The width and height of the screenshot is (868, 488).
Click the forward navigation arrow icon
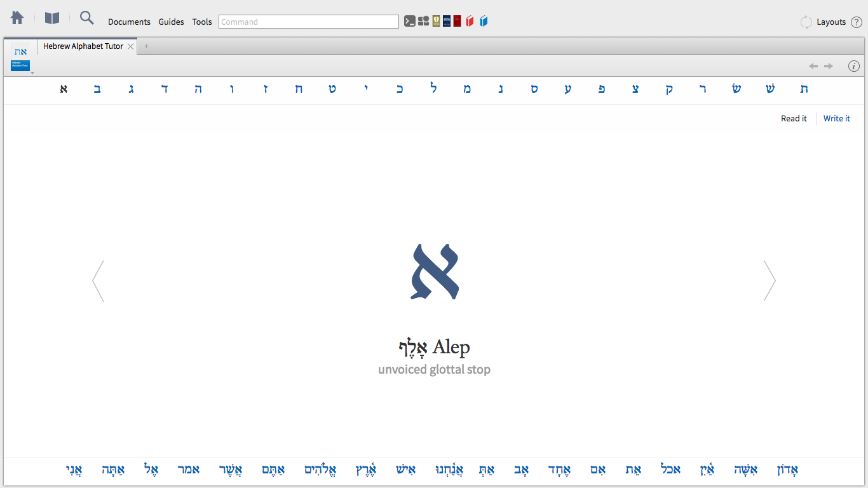click(x=829, y=65)
